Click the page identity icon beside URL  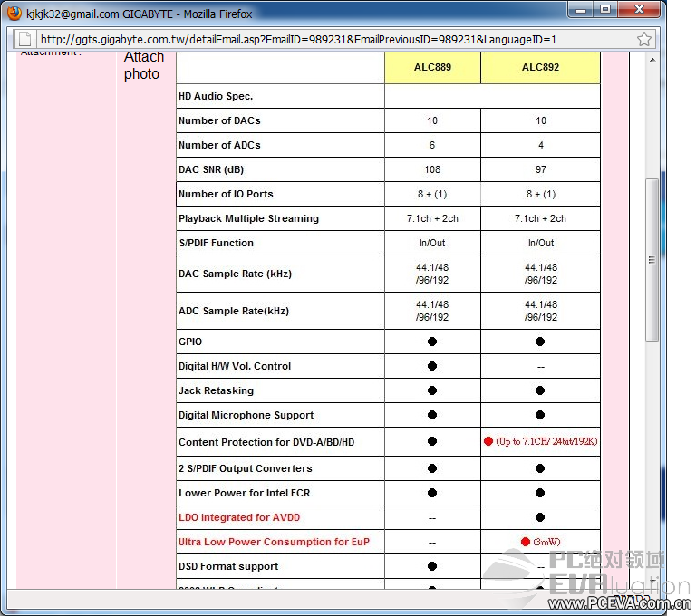pyautogui.click(x=24, y=40)
